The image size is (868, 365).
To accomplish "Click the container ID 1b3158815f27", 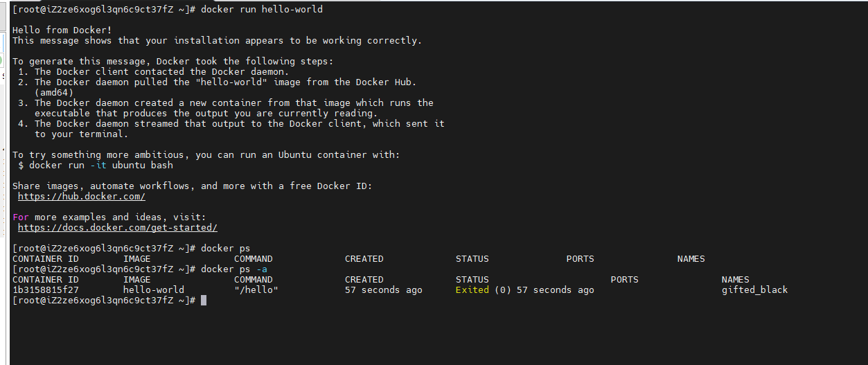I will [46, 290].
